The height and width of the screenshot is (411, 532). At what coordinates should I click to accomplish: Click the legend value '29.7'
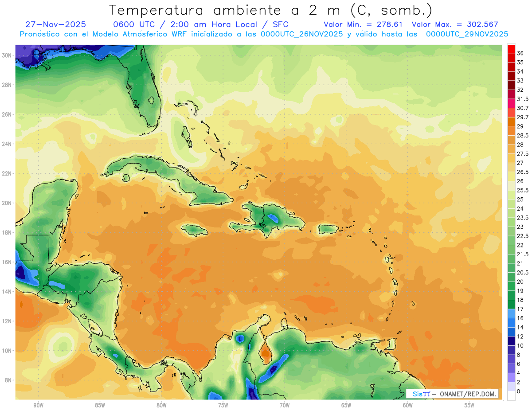[523, 117]
